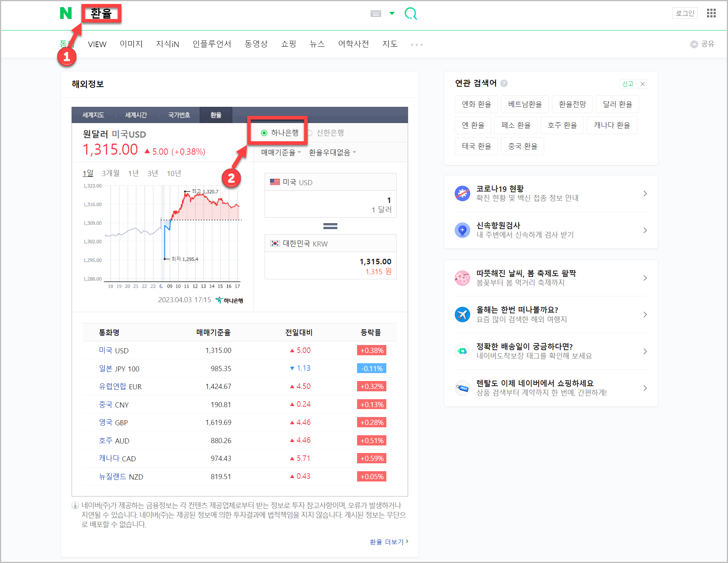Expand the search history dropdown arrow
The image size is (728, 563).
point(392,13)
